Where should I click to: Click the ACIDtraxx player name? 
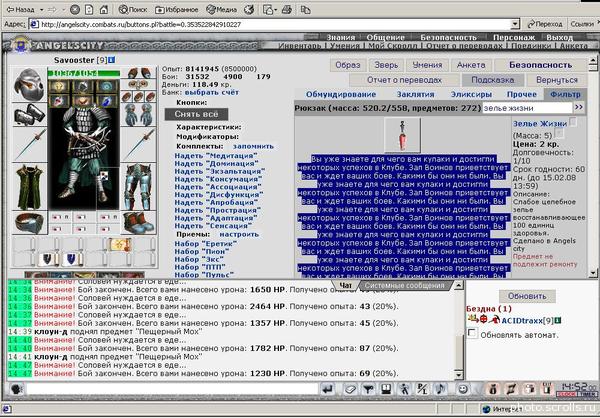tap(522, 320)
